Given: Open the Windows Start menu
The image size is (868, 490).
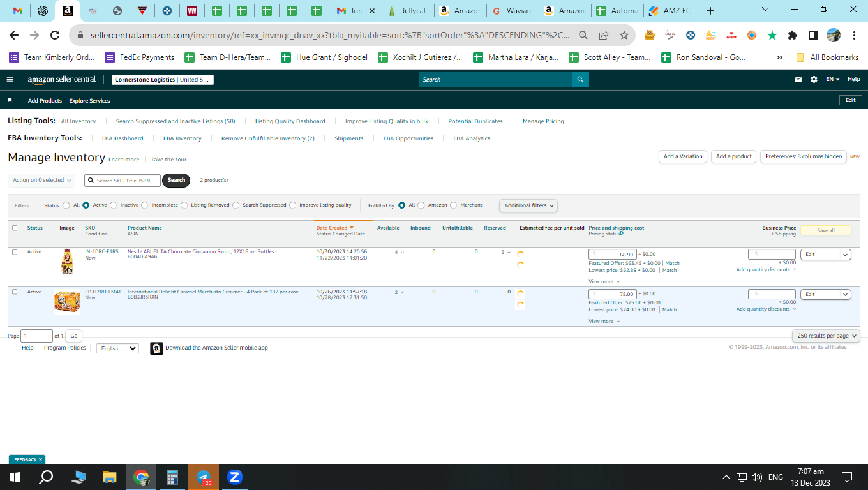Looking at the screenshot, I should pyautogui.click(x=15, y=477).
